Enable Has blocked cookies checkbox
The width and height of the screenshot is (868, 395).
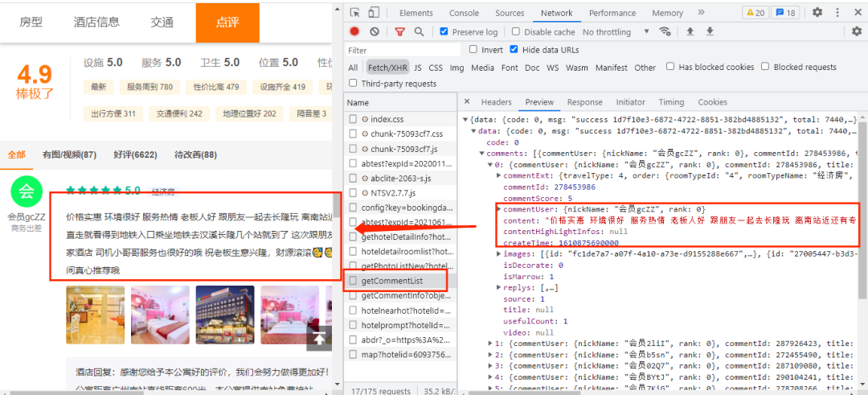click(670, 67)
